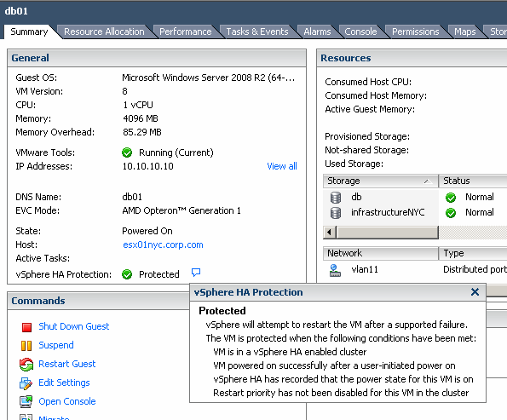Viewport: 507px width, 420px height.
Task: Open the Alarms tab
Action: pos(317,32)
